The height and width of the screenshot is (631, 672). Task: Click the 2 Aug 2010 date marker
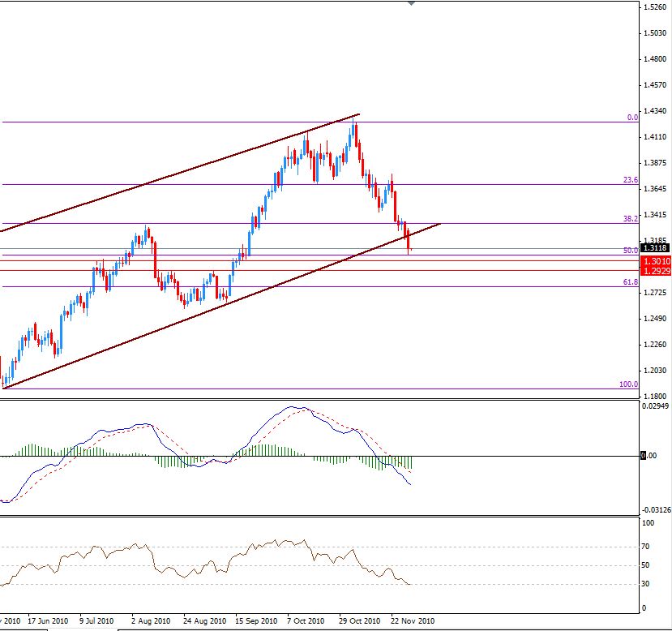coord(150,621)
